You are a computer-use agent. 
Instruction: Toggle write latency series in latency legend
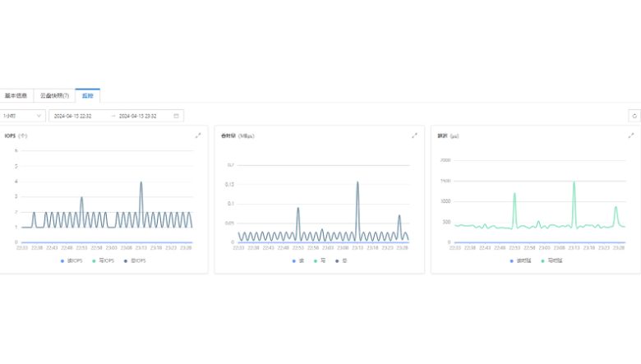(552, 260)
